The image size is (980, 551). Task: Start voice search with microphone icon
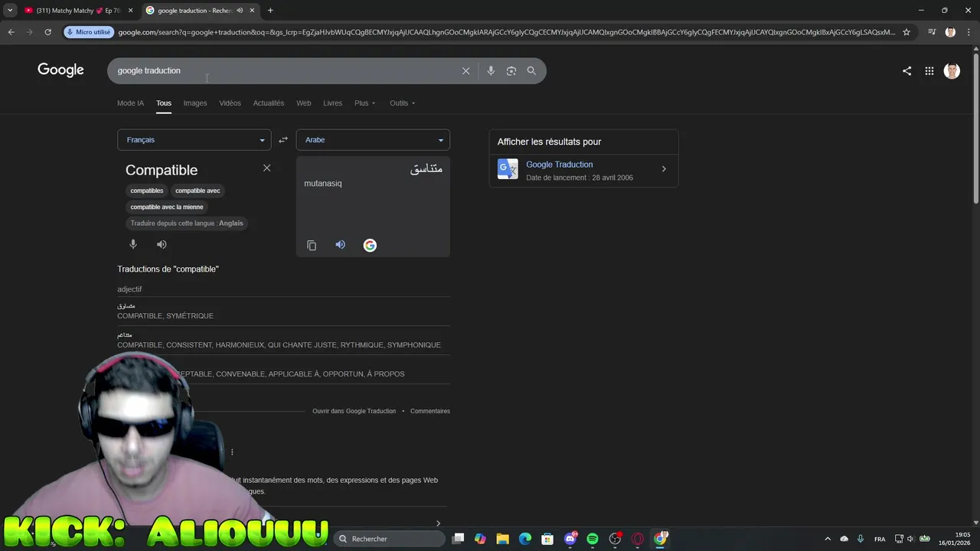491,70
